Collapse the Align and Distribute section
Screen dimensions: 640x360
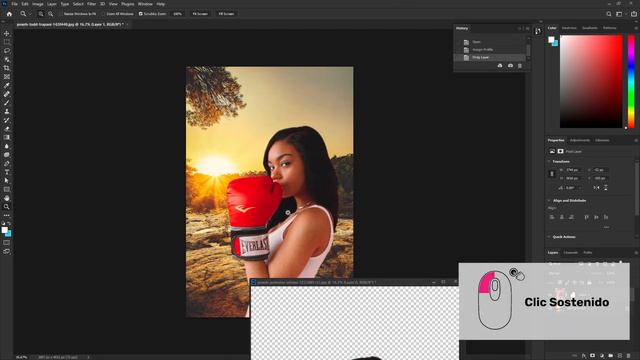pyautogui.click(x=549, y=200)
